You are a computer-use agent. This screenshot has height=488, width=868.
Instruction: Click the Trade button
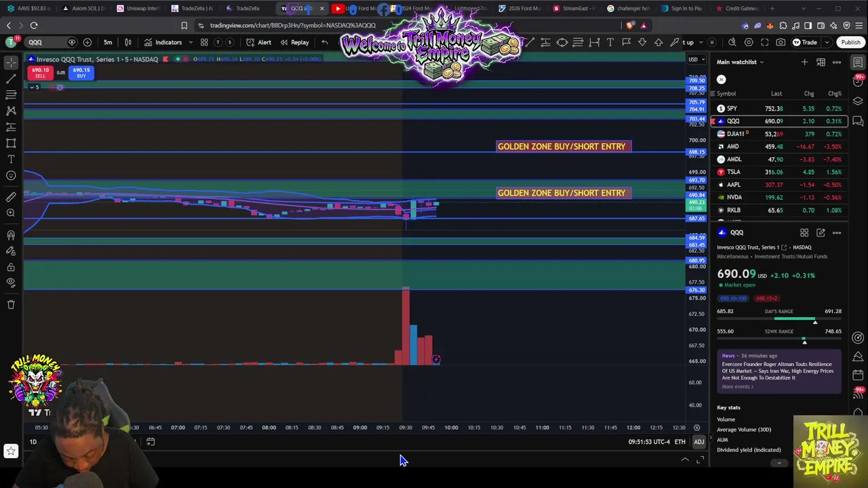pos(805,42)
